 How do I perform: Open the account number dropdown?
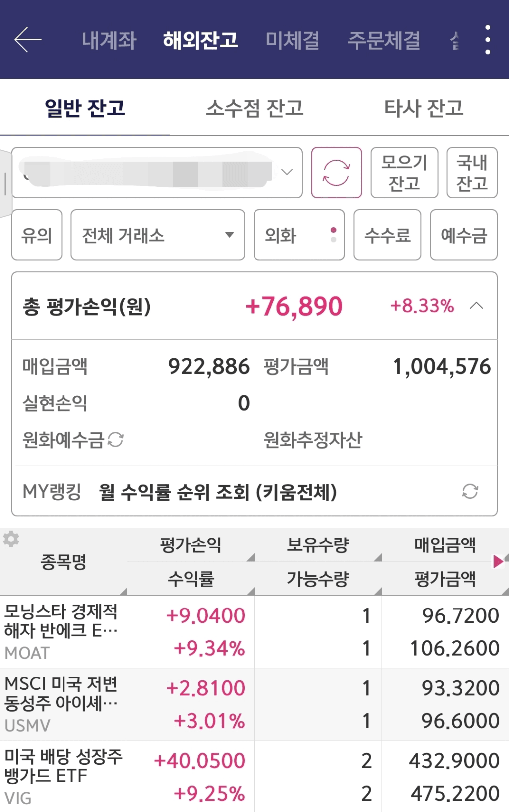(157, 172)
